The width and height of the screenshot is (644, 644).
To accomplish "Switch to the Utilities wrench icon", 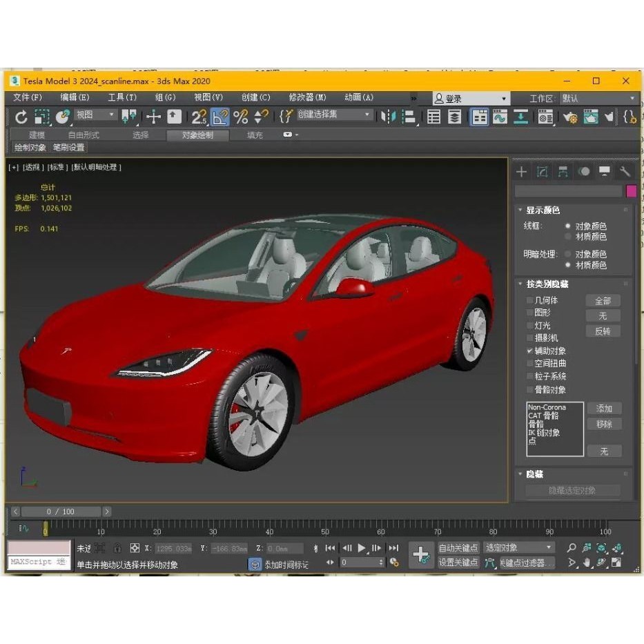I will pos(625,171).
